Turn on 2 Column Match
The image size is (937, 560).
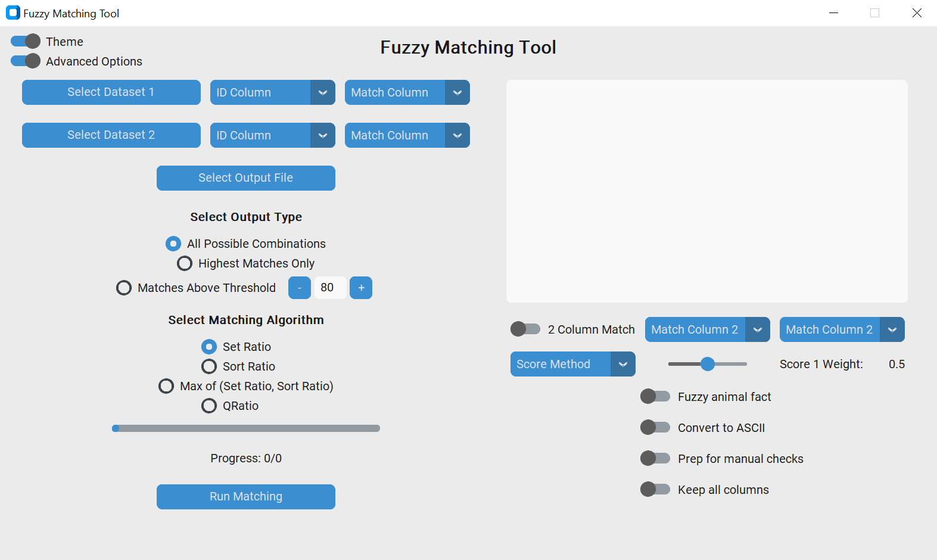tap(525, 329)
